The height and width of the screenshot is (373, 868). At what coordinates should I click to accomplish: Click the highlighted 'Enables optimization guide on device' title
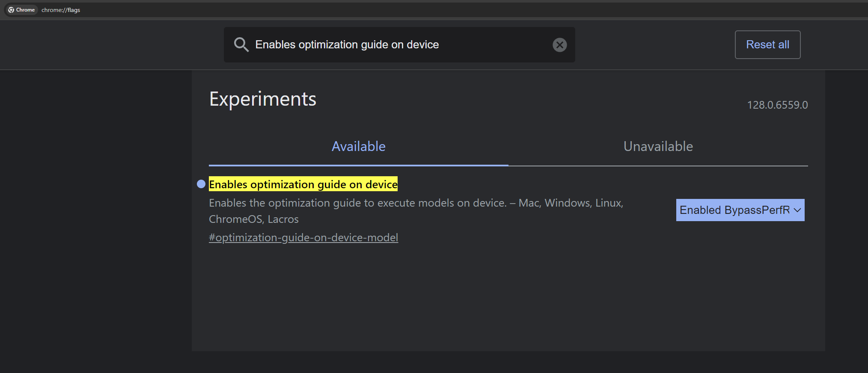pos(303,184)
